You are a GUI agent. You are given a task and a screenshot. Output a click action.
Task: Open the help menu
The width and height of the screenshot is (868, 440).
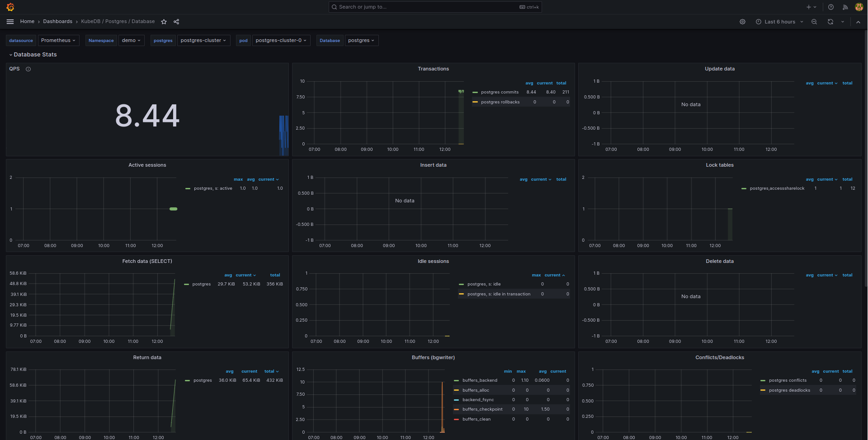[830, 7]
